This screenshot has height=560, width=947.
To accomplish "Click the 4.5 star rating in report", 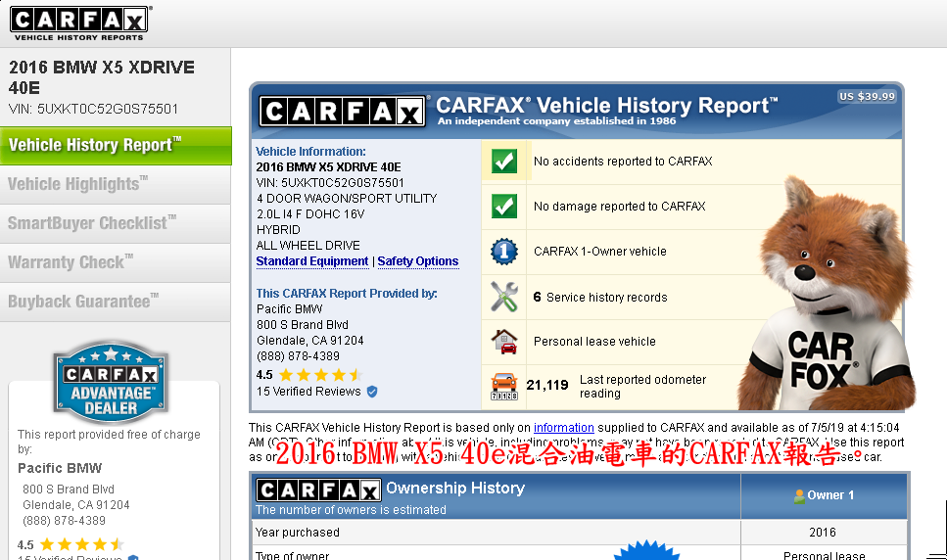I will 308,375.
